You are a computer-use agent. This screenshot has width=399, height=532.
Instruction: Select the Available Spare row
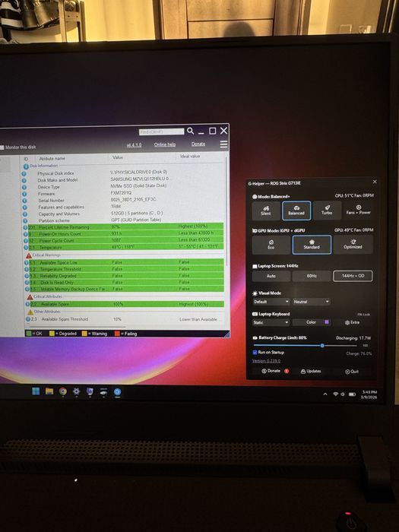[126, 304]
